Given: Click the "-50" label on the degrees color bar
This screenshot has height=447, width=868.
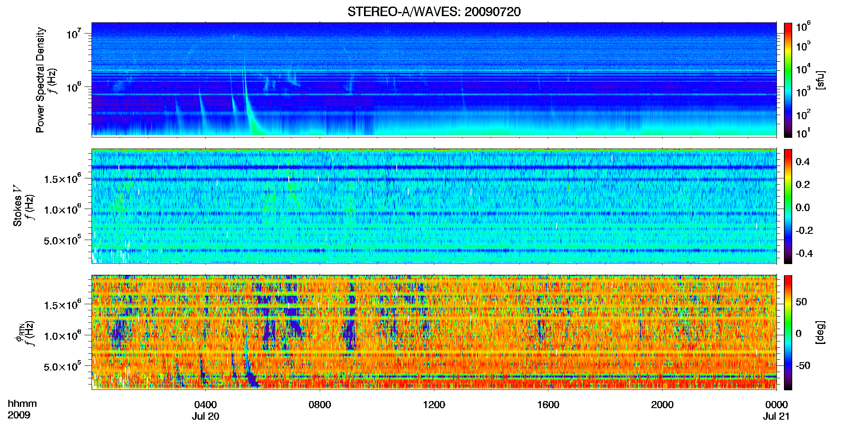Looking at the screenshot, I should [803, 365].
